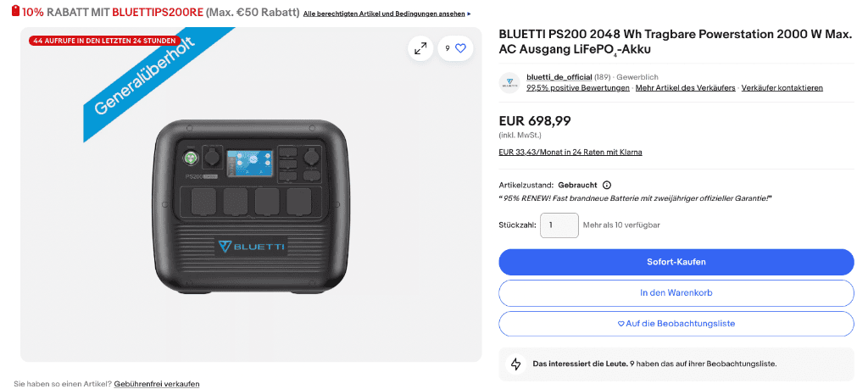This screenshot has width=868, height=389.
Task: Click Gebührenfrei verkaufen link
Action: point(157,384)
